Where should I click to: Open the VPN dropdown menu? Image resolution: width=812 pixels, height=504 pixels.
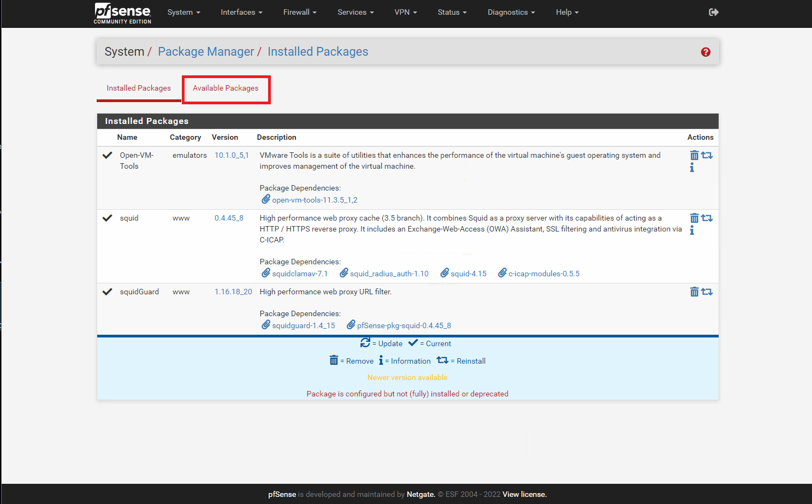coord(406,13)
